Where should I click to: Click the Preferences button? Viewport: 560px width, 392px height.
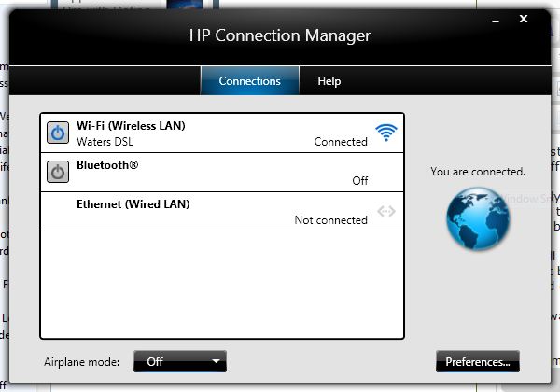tap(477, 361)
